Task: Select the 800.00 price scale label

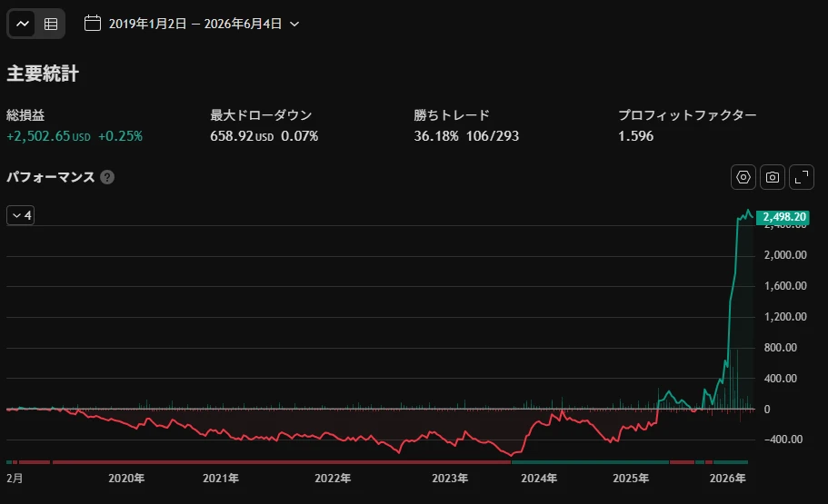Action: [x=781, y=347]
